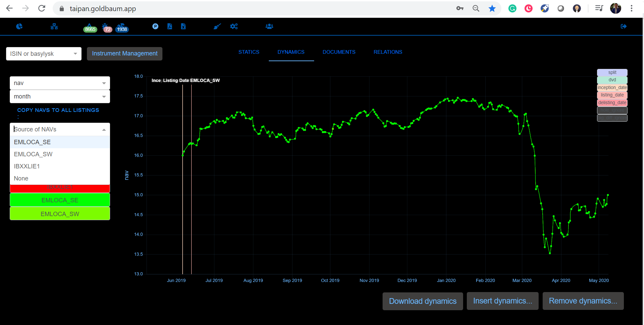Open the gears settings icon
644x325 pixels.
pos(234,26)
